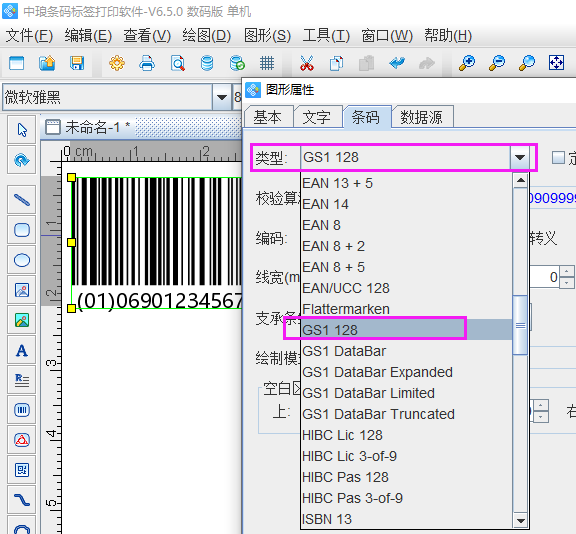
Task: Click the dropdown list scrollbar down arrow
Action: click(521, 520)
